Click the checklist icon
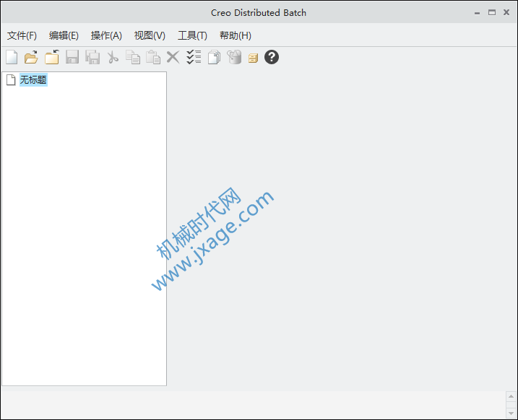 [194, 57]
